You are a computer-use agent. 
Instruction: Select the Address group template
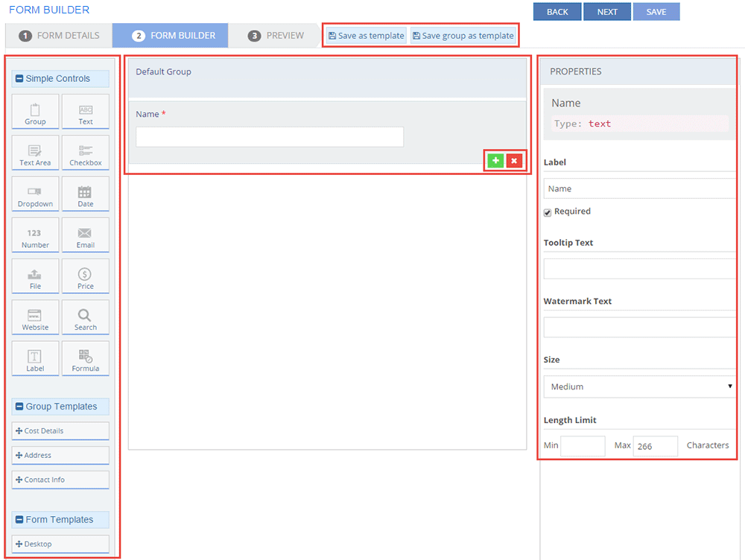[x=60, y=455]
